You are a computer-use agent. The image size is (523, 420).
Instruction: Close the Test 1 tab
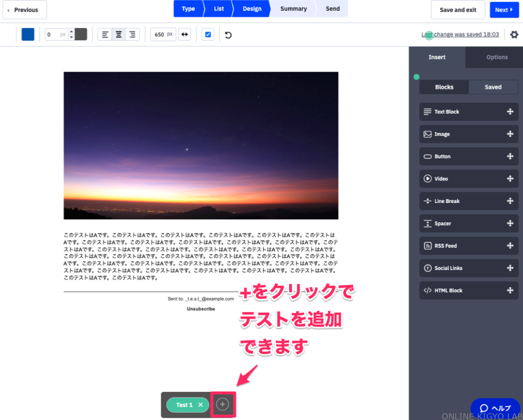(201, 405)
